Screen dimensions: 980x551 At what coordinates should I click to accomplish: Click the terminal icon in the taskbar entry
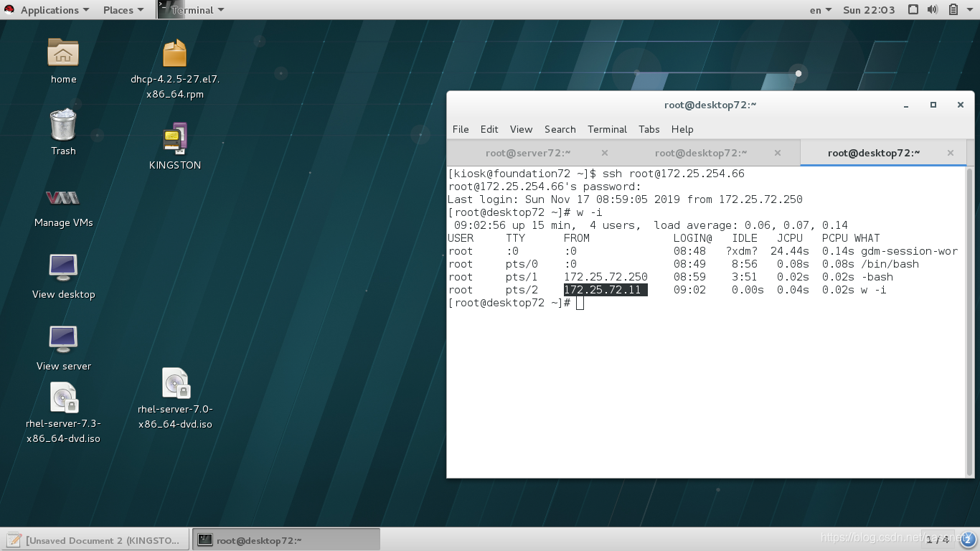click(x=205, y=540)
